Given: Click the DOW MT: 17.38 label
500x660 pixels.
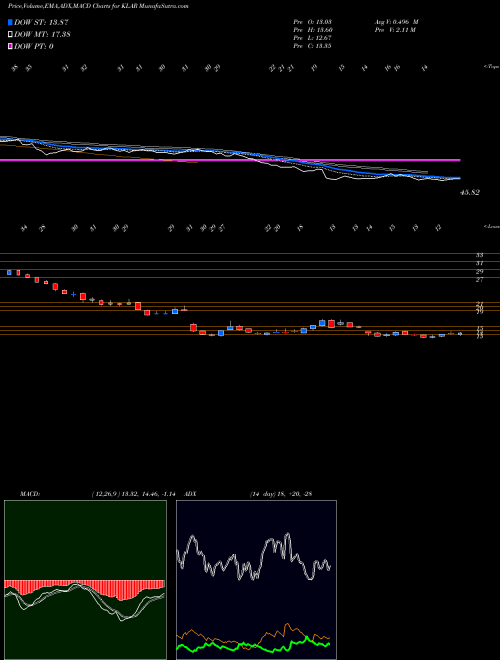Looking at the screenshot, I should pyautogui.click(x=42, y=35).
